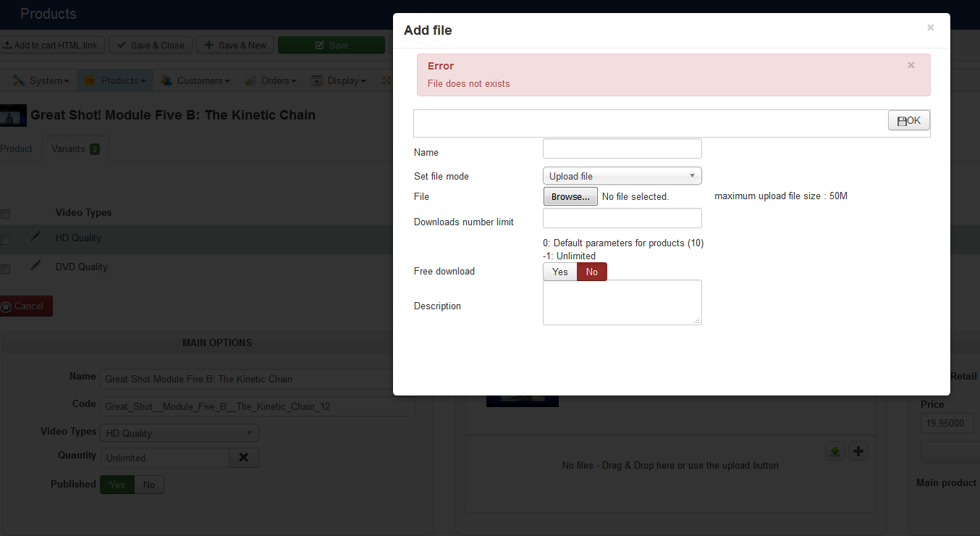
Task: Switch to the Product tab
Action: [x=16, y=148]
